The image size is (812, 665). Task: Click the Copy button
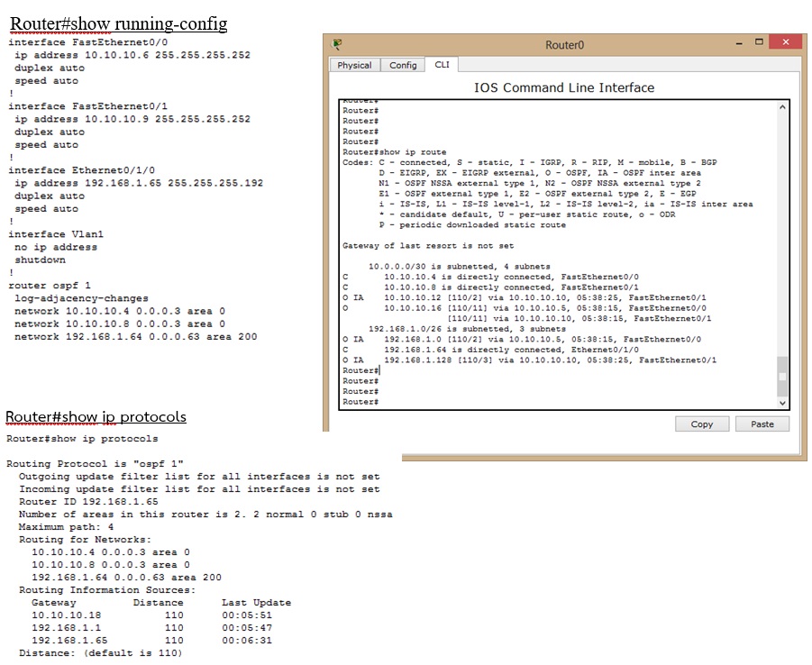[x=702, y=424]
